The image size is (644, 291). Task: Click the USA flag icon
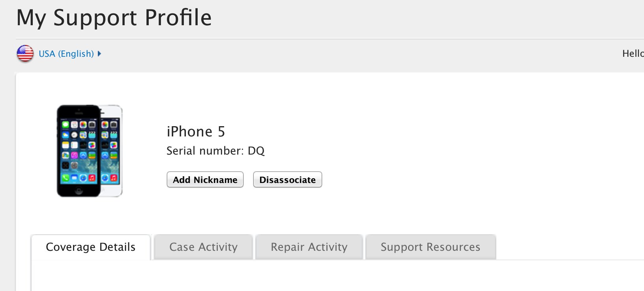click(25, 54)
